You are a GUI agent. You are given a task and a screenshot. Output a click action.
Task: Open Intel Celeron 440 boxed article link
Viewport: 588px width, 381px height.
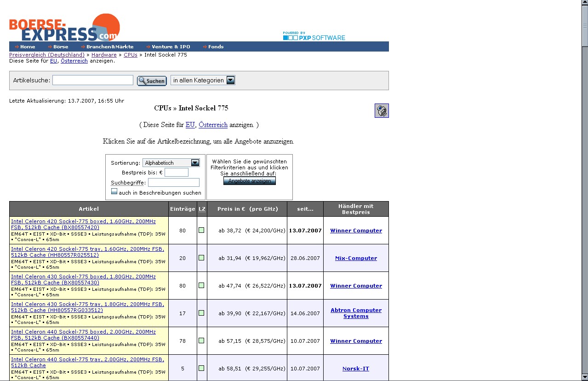[83, 335]
